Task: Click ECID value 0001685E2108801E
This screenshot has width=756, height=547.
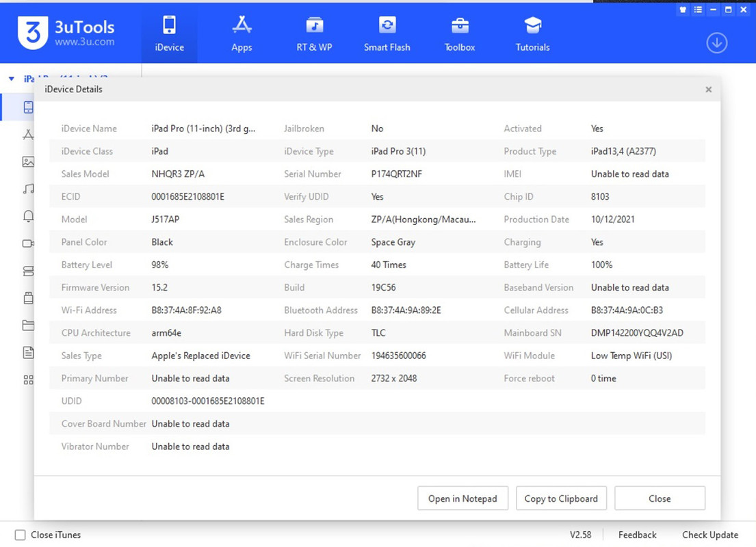Action: [x=187, y=197]
